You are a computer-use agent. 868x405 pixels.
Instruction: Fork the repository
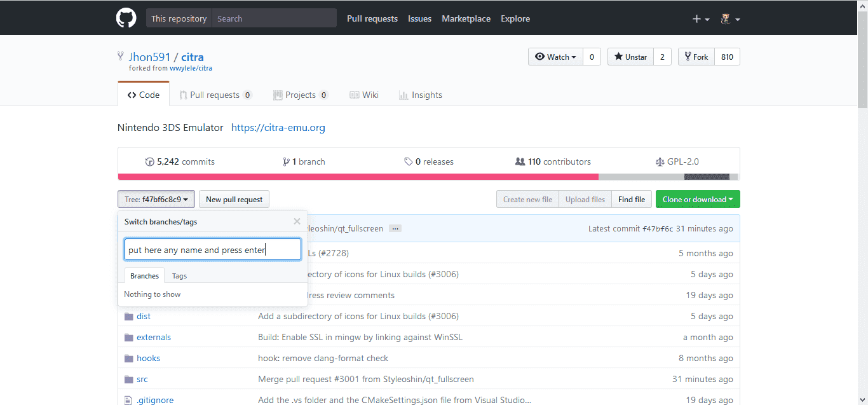(696, 57)
